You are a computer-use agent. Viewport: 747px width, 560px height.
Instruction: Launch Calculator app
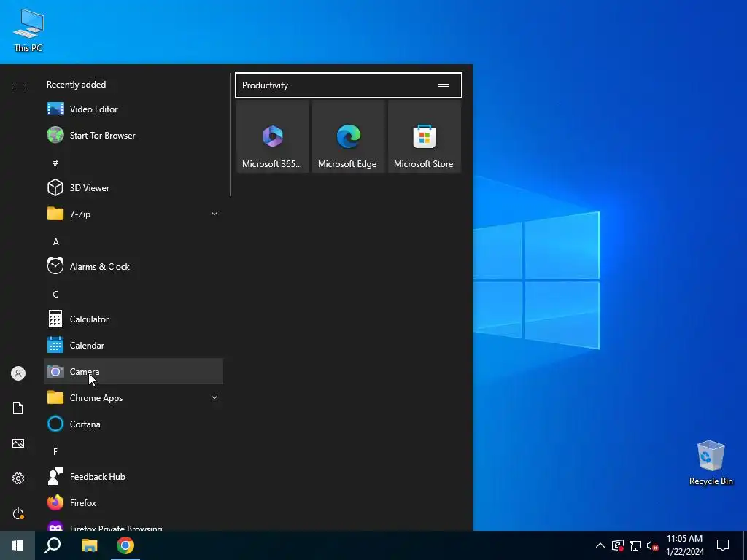[x=133, y=319]
